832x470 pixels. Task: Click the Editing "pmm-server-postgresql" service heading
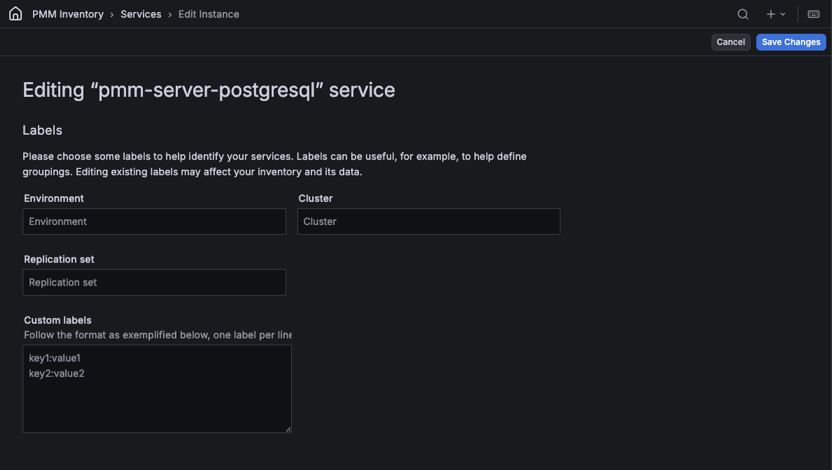click(209, 90)
